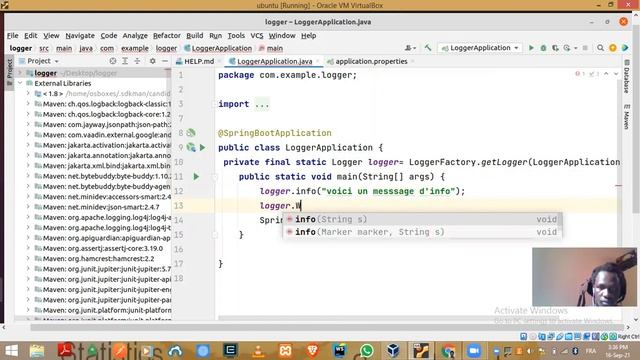The width and height of the screenshot is (640, 360).
Task: Open the profiler run icon
Action: 567,48
